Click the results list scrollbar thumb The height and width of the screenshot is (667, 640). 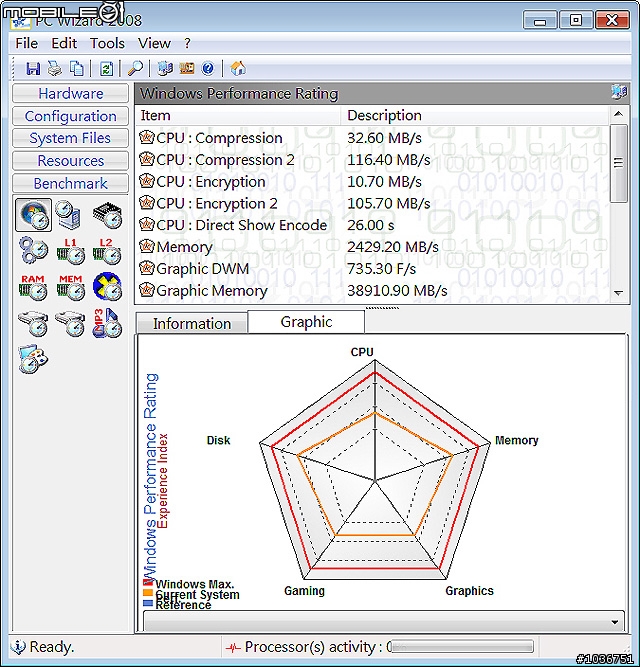[619, 163]
